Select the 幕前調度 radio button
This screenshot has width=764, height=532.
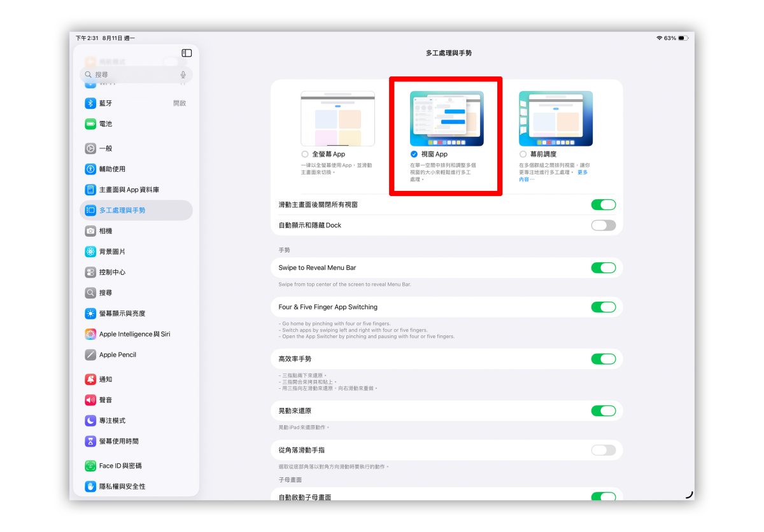523,154
